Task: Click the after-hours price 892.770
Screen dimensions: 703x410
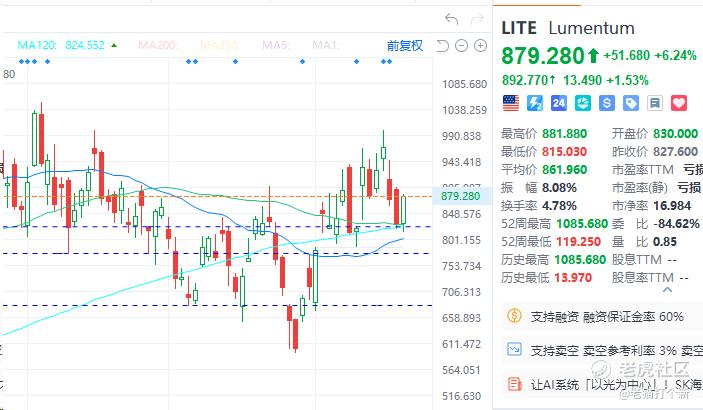Action: (x=525, y=80)
